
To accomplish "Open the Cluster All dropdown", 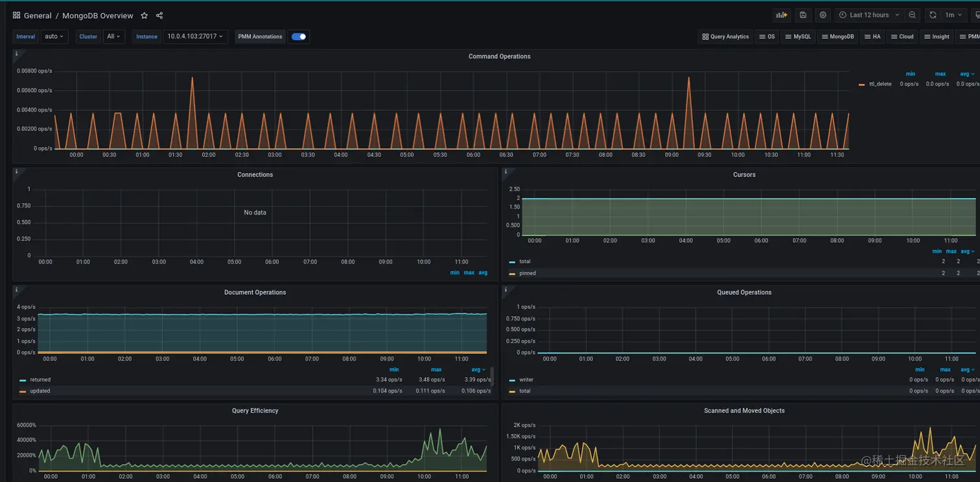I will [x=113, y=37].
